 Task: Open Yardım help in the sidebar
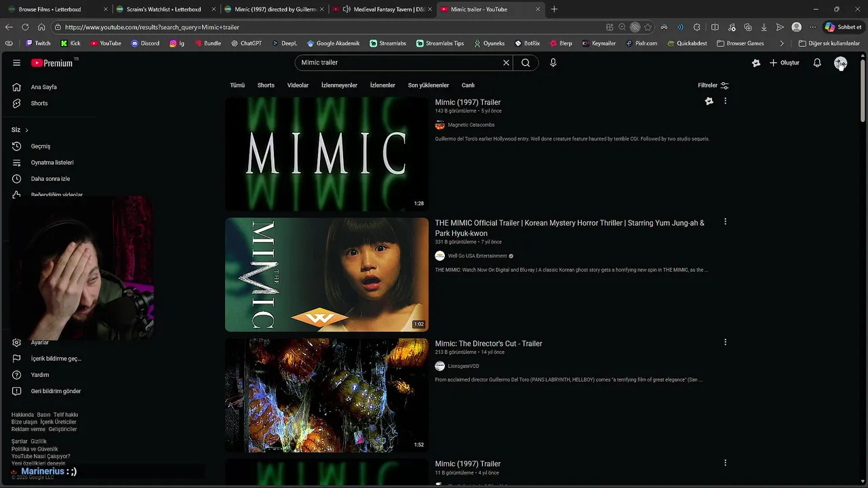coord(39,375)
